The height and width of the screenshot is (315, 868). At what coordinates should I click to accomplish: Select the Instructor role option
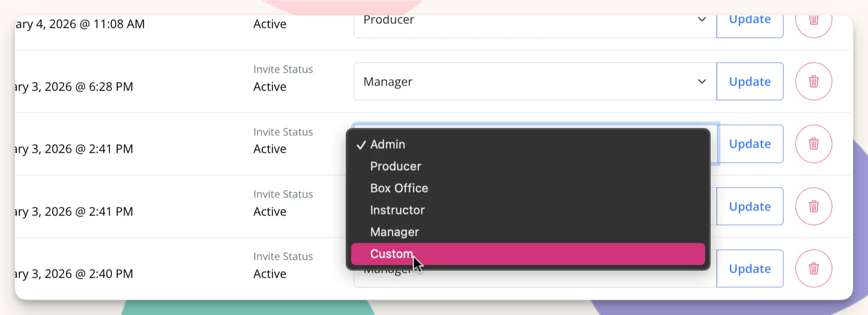[397, 210]
